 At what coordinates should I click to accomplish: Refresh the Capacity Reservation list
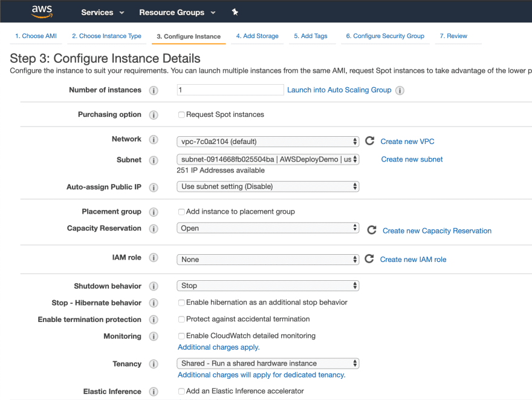coord(372,230)
